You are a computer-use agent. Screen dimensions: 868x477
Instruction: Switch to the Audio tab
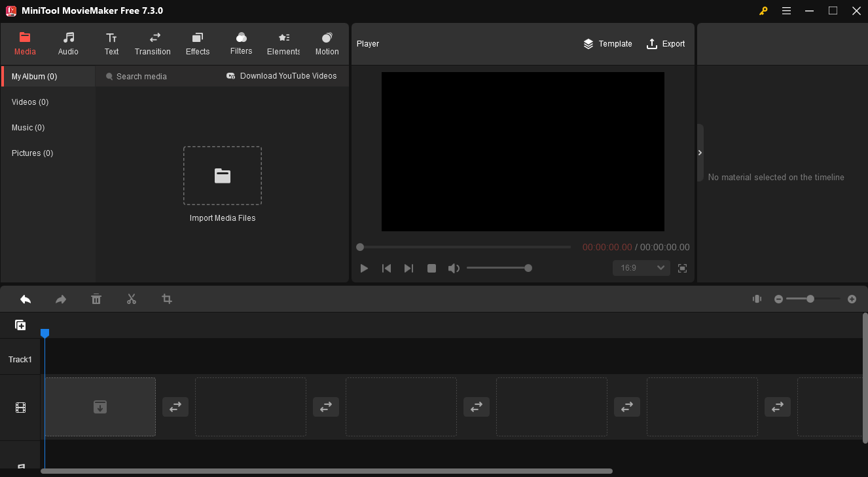click(x=67, y=43)
